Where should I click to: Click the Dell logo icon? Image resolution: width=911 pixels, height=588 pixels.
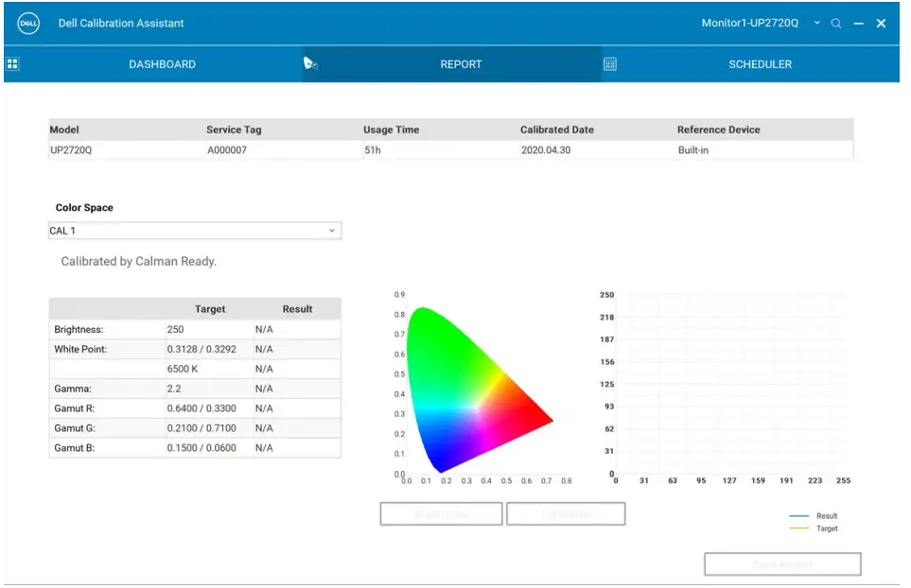pyautogui.click(x=28, y=23)
